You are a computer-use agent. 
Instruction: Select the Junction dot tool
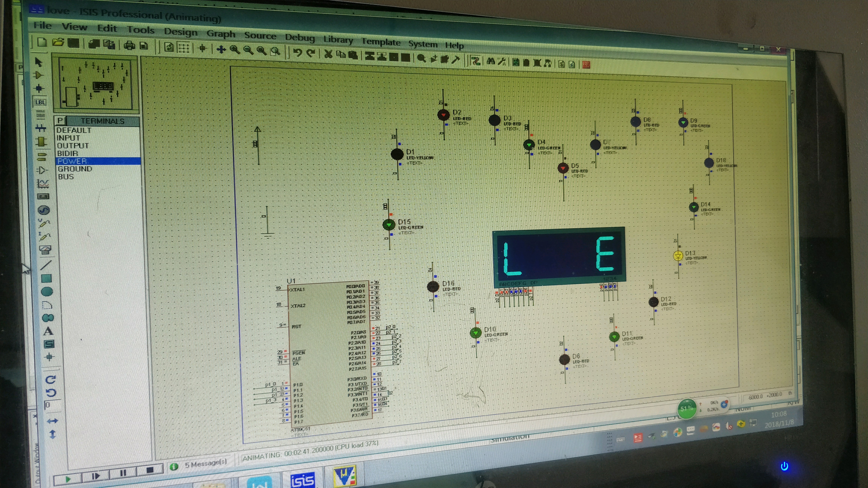(x=39, y=88)
